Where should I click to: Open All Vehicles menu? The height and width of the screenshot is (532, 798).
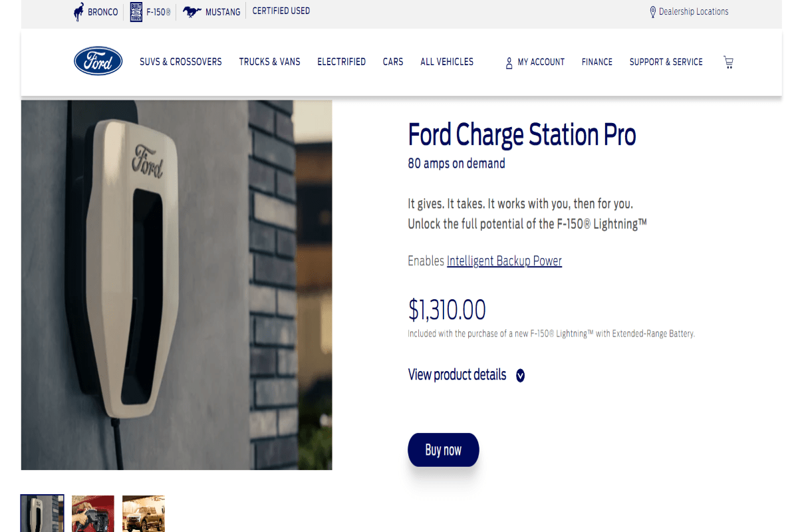pyautogui.click(x=447, y=62)
